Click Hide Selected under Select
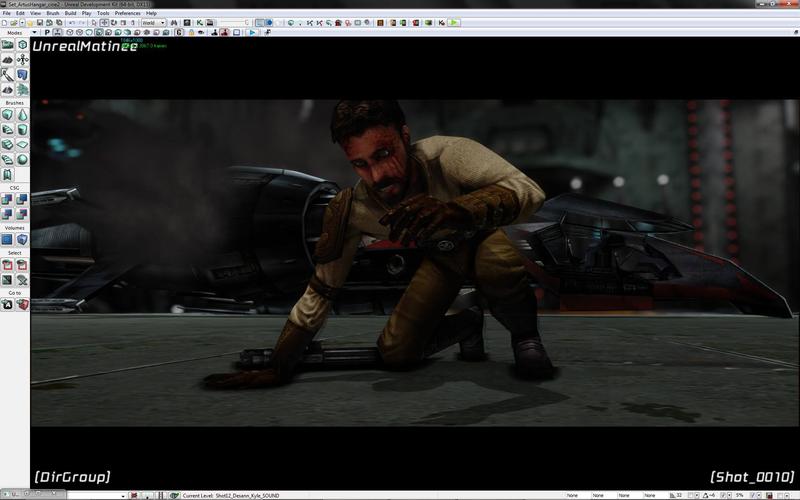800x500 pixels. 22,264
